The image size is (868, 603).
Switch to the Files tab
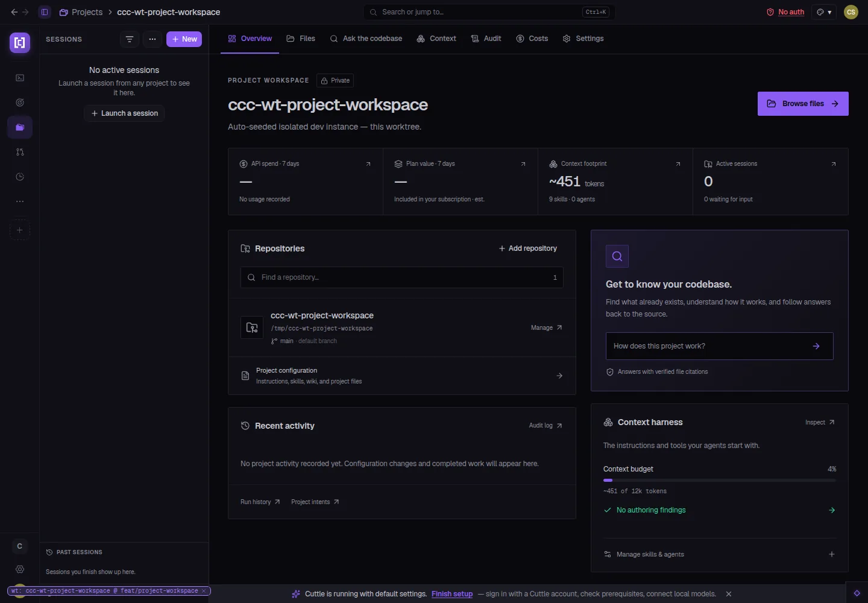tap(301, 39)
